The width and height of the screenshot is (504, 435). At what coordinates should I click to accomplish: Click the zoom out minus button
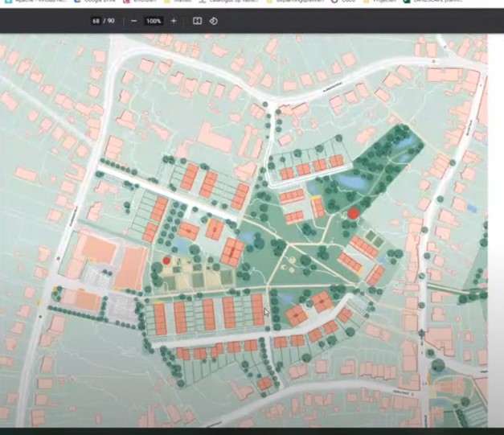tap(133, 21)
